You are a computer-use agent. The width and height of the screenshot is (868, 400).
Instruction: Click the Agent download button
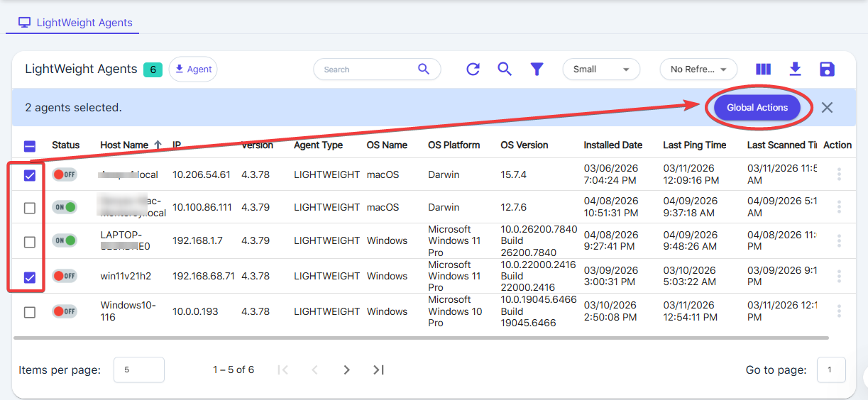point(193,69)
